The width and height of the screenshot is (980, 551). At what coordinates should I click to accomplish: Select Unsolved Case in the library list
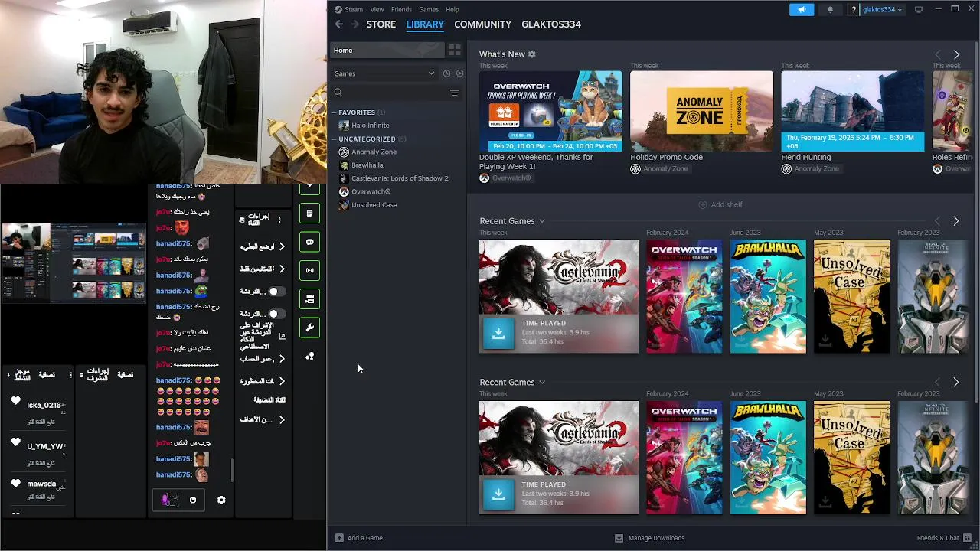click(x=374, y=205)
